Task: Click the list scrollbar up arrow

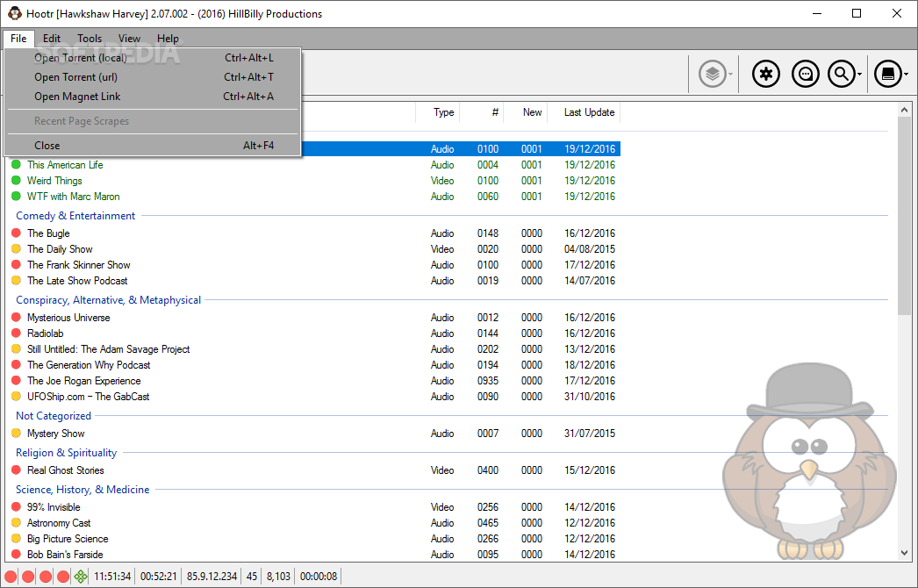Action: click(x=904, y=110)
